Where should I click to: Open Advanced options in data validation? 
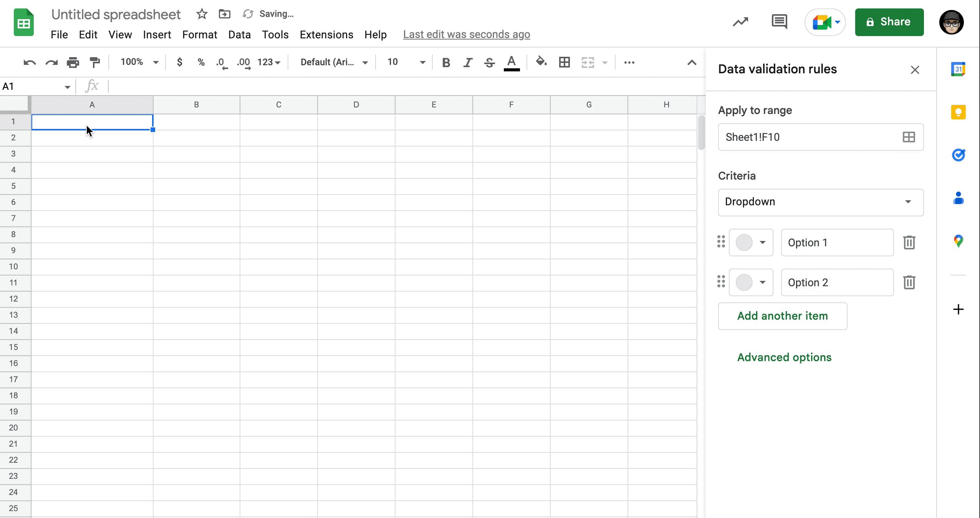pos(784,357)
